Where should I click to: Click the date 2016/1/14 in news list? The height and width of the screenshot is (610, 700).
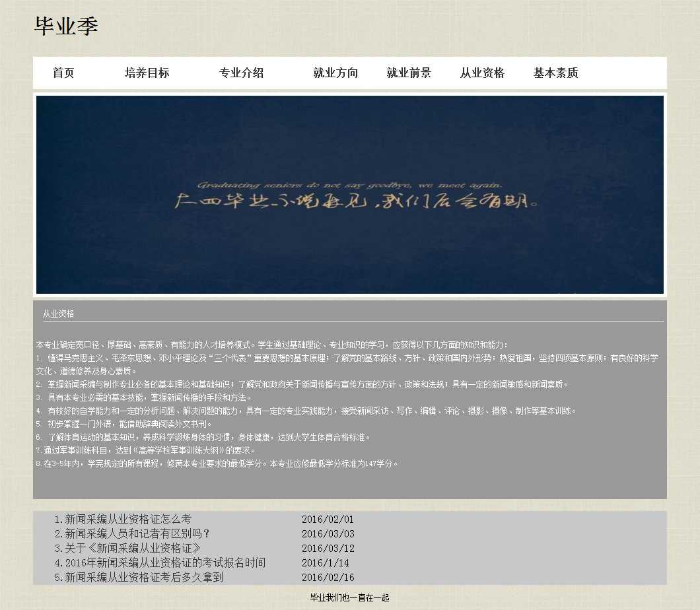click(x=325, y=563)
